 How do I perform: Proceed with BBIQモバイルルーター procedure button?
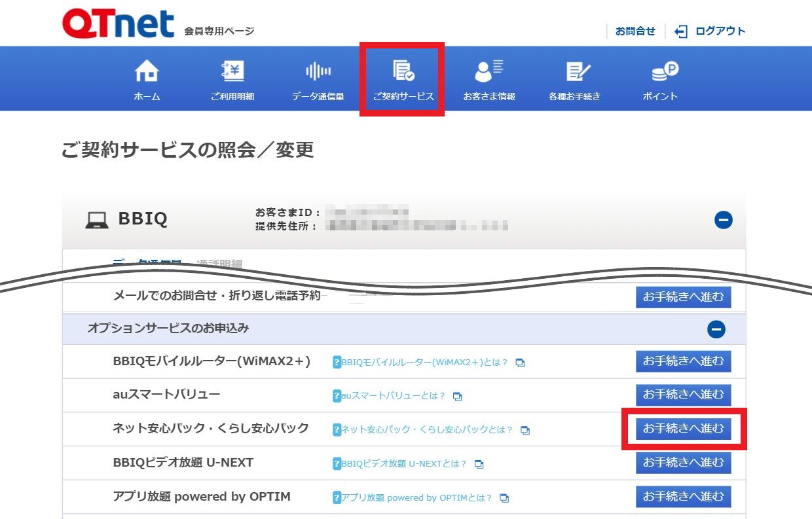683,361
